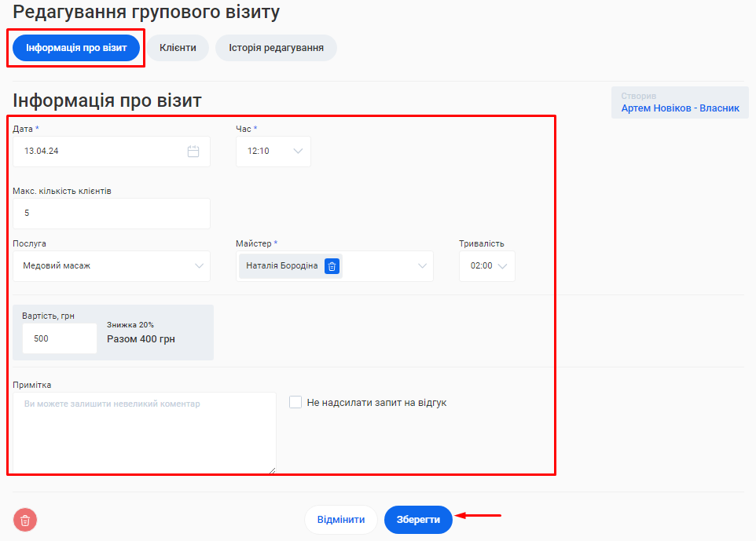Expand the Час dropdown showing 12:10
This screenshot has width=756, height=541.
click(298, 152)
